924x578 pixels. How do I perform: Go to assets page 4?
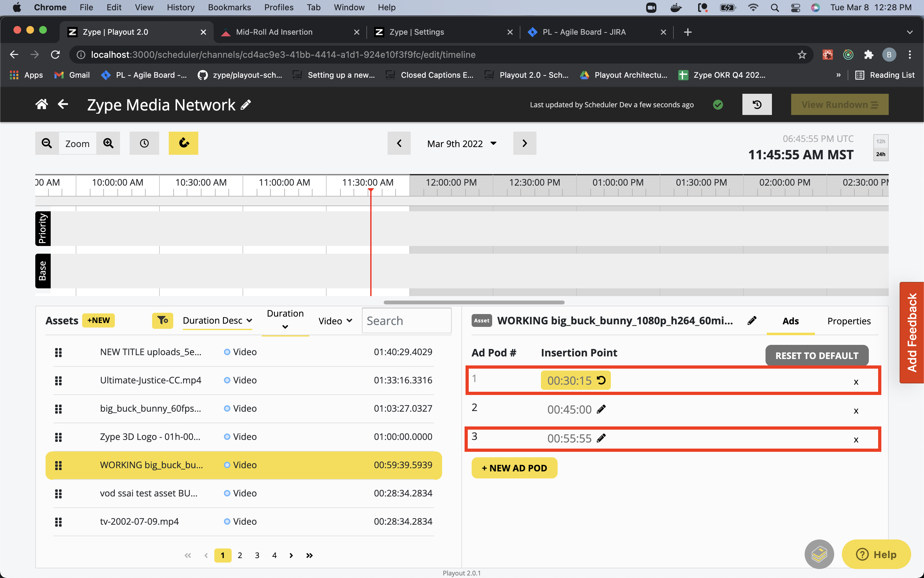coord(274,555)
